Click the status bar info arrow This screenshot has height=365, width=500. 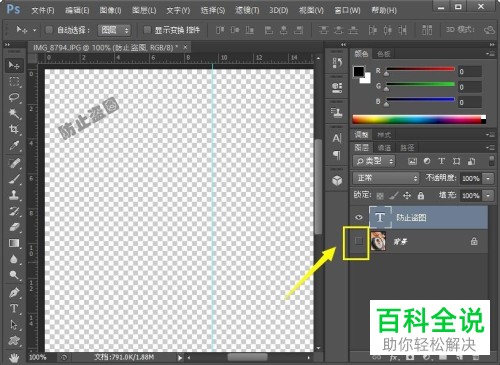[180, 358]
